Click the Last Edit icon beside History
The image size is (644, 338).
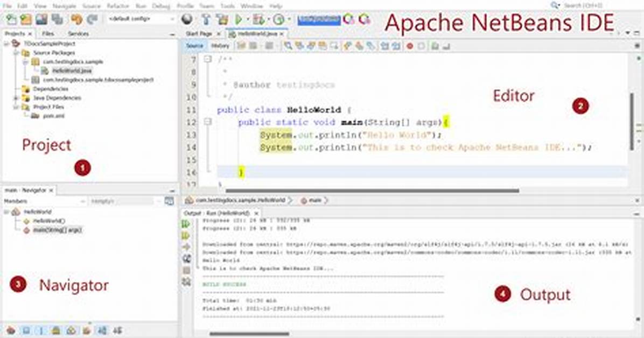click(x=241, y=46)
